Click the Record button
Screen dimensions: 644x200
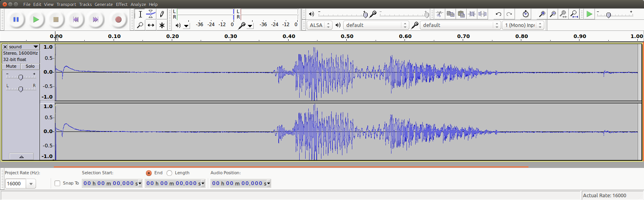118,19
